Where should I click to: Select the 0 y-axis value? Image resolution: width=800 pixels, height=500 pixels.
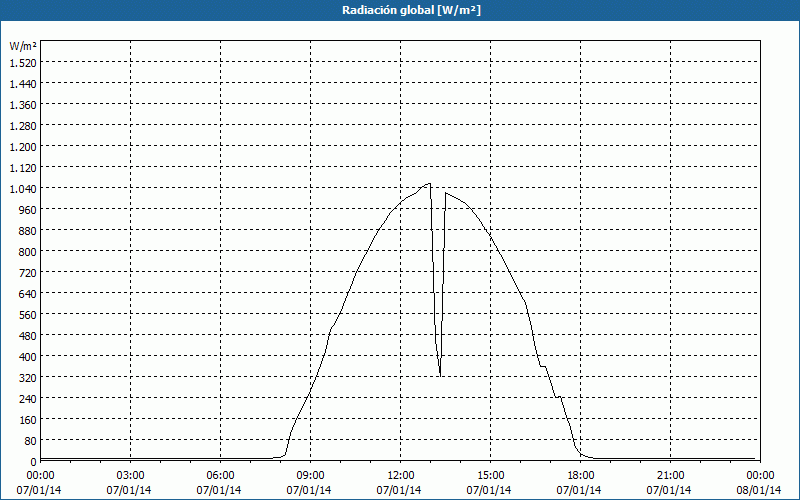point(34,462)
